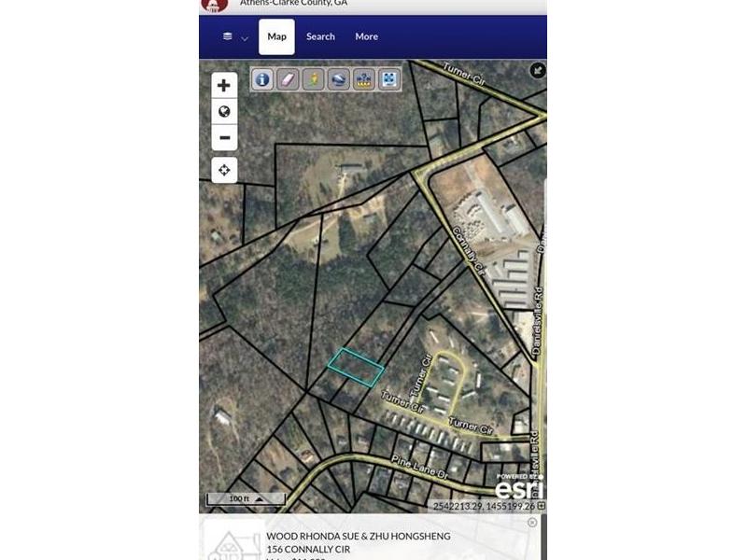Zoom in with the plus button
This screenshot has width=747, height=560.
point(224,86)
